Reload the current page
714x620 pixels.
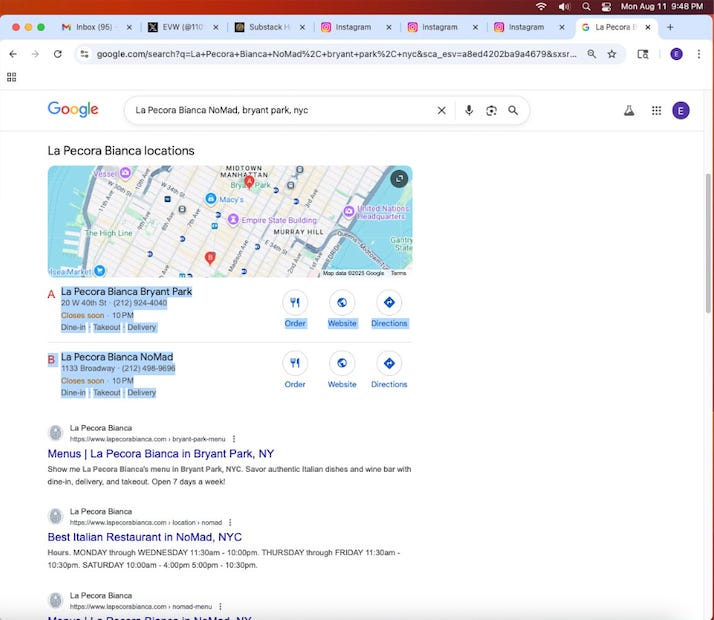(57, 54)
